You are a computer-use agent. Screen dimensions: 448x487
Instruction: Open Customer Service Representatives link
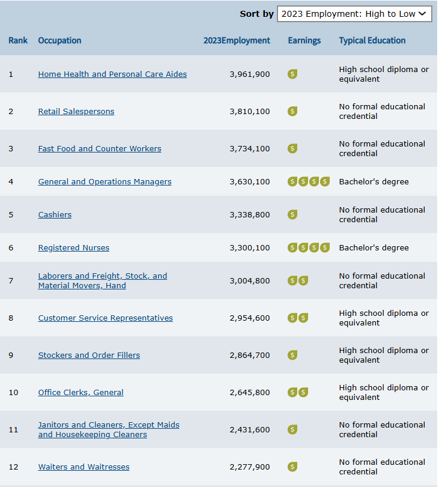click(x=105, y=318)
